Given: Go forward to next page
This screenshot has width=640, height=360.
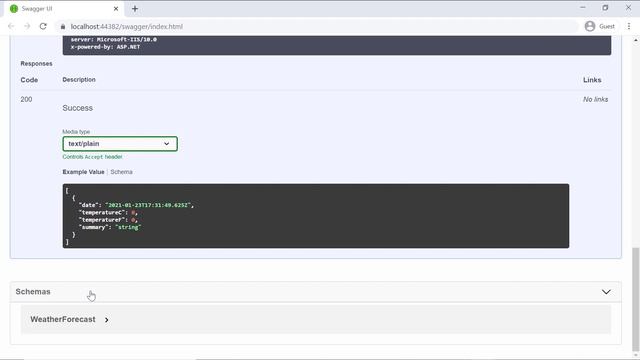Looking at the screenshot, I should [x=27, y=26].
